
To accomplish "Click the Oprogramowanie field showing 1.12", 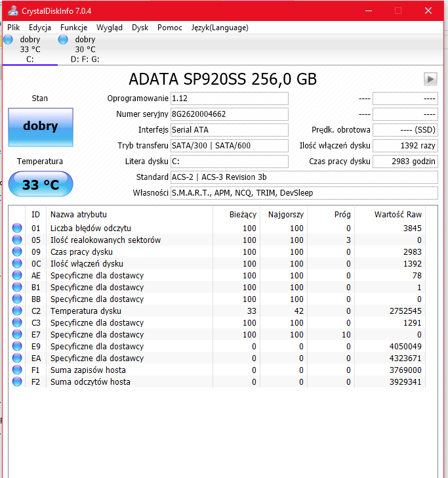I will click(x=230, y=98).
